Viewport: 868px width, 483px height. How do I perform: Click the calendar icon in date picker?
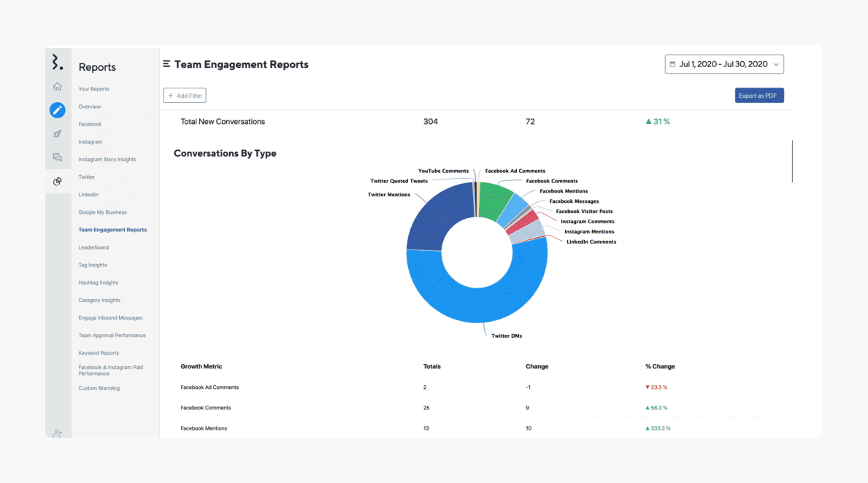pos(672,64)
